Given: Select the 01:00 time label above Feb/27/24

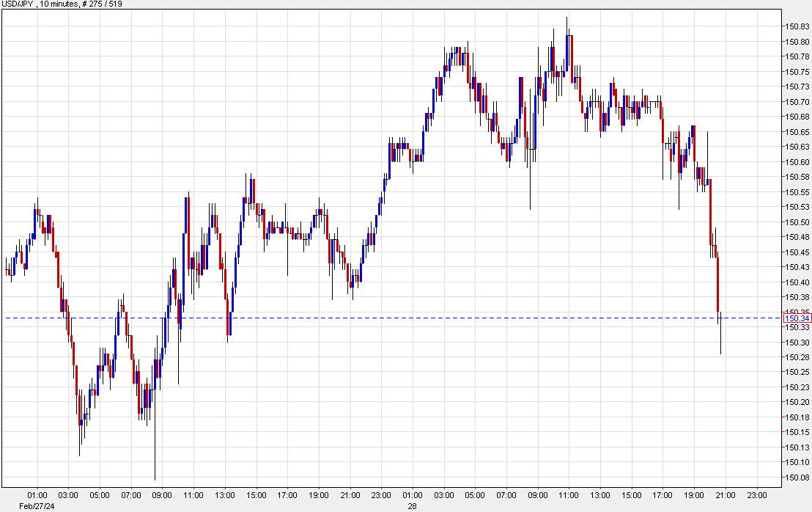Looking at the screenshot, I should click(x=37, y=495).
